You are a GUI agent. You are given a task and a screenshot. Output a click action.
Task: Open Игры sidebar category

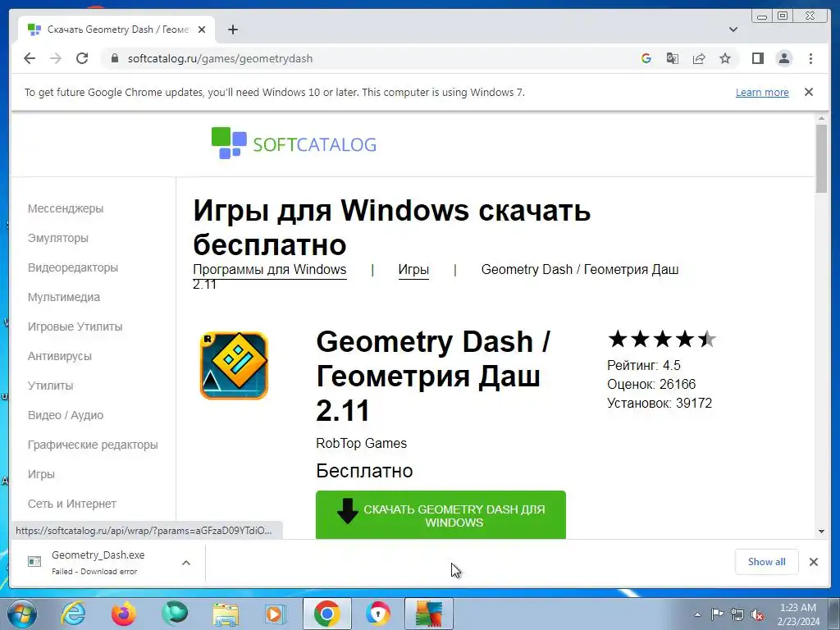tap(41, 473)
